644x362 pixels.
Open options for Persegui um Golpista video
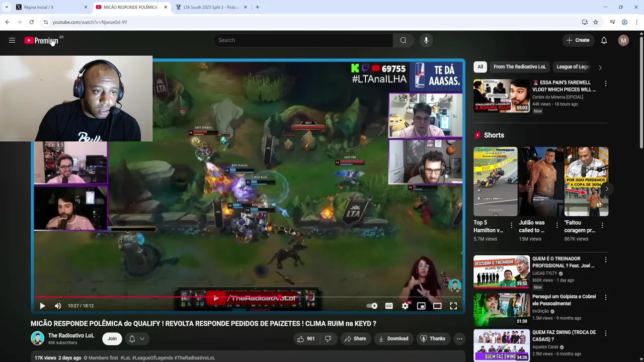coord(605,298)
